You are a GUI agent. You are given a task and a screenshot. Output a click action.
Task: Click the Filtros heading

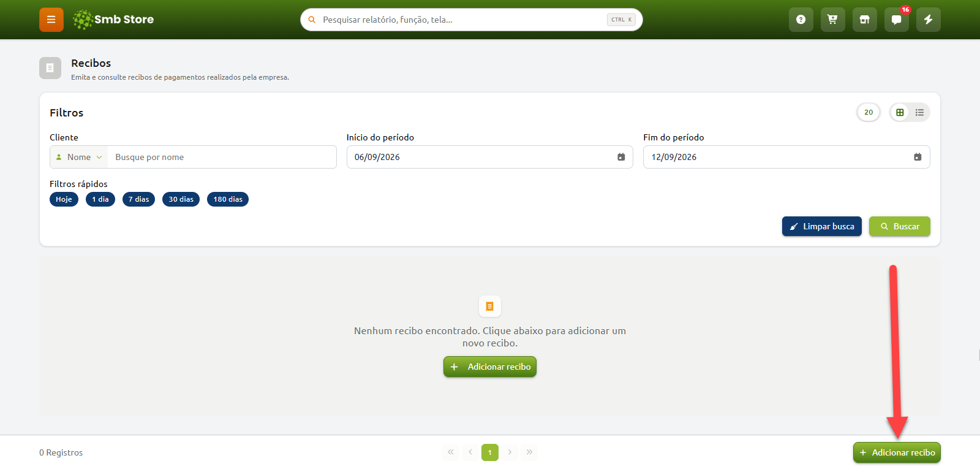tap(66, 113)
